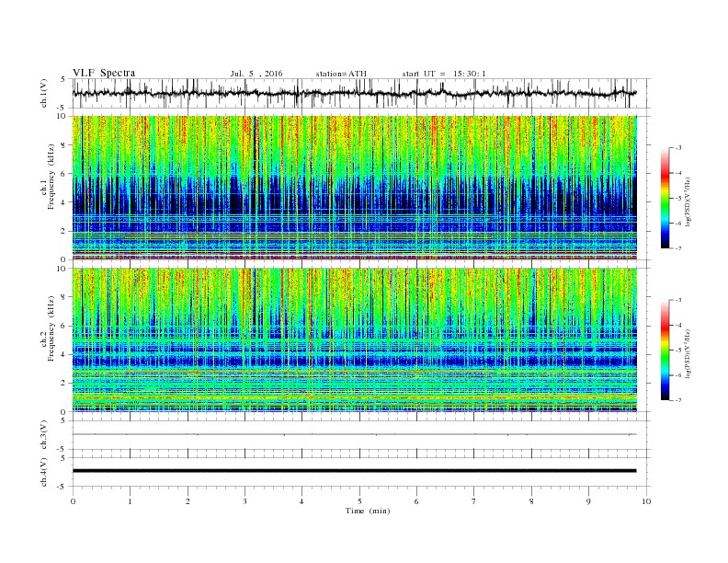
Task: Click the ch.1 spectrogram '4' kHz tick label
Action: [x=64, y=202]
